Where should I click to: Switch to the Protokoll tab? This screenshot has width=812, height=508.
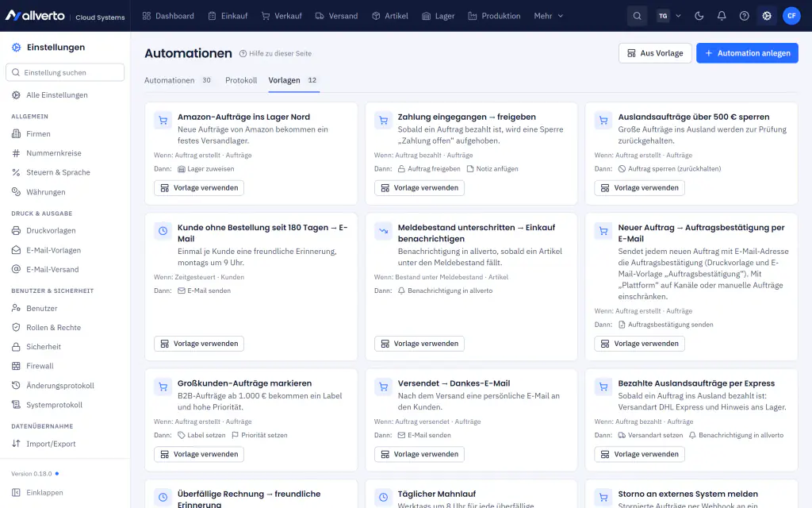241,80
